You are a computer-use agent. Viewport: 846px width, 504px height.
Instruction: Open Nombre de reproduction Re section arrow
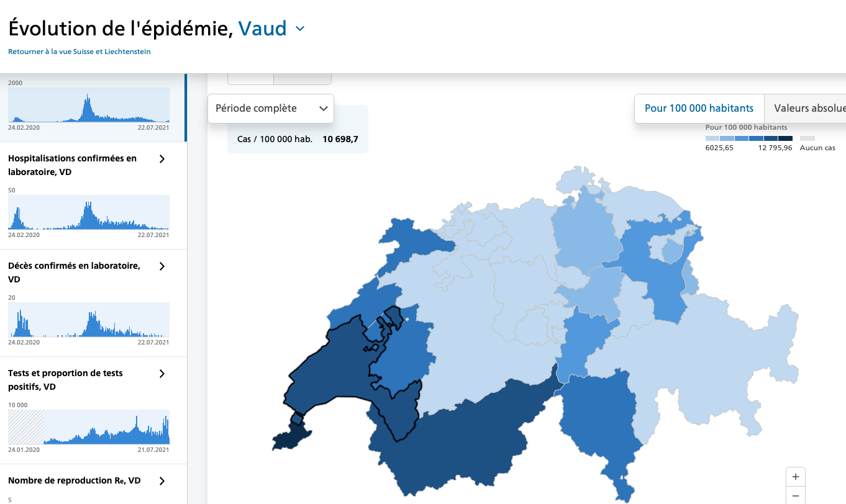(162, 481)
